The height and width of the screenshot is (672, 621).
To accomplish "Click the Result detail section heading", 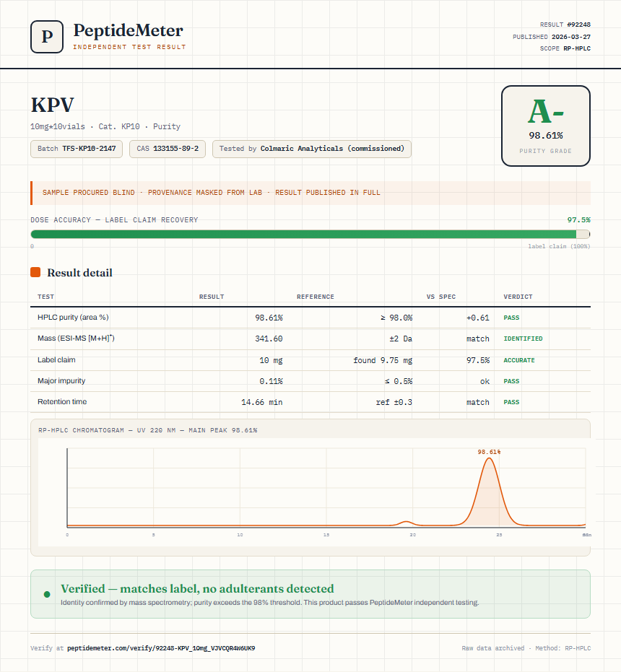I will pos(79,273).
